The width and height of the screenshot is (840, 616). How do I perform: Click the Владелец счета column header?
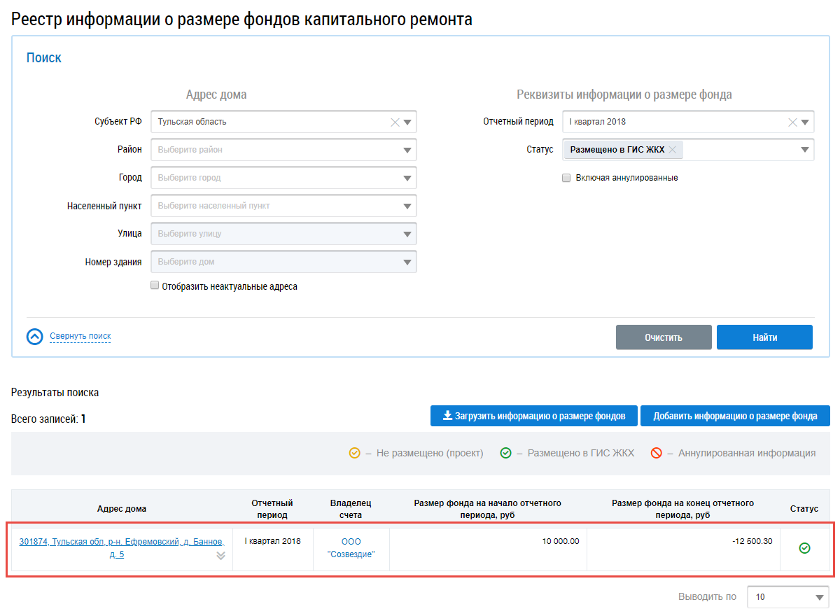click(x=351, y=509)
